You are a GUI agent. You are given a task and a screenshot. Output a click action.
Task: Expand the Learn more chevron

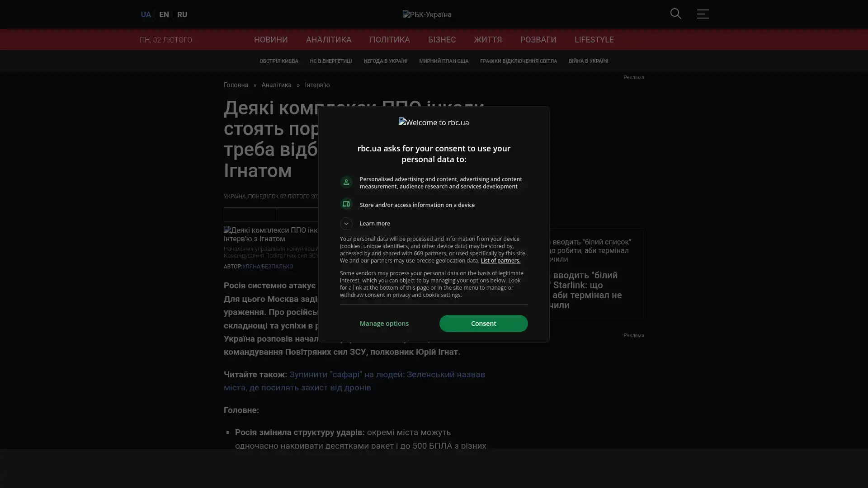346,224
